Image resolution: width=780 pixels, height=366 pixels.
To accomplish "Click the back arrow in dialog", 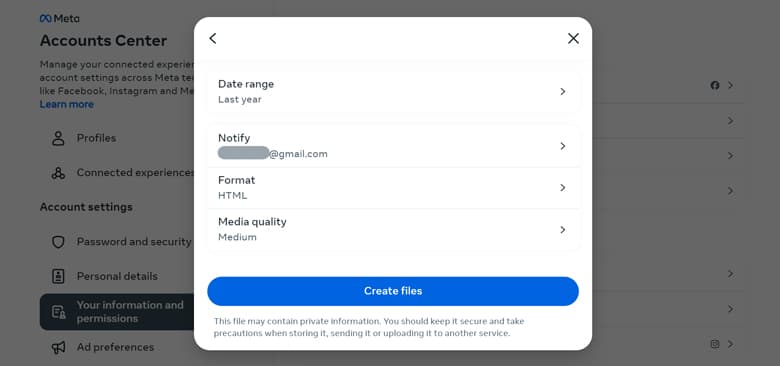I will point(213,38).
